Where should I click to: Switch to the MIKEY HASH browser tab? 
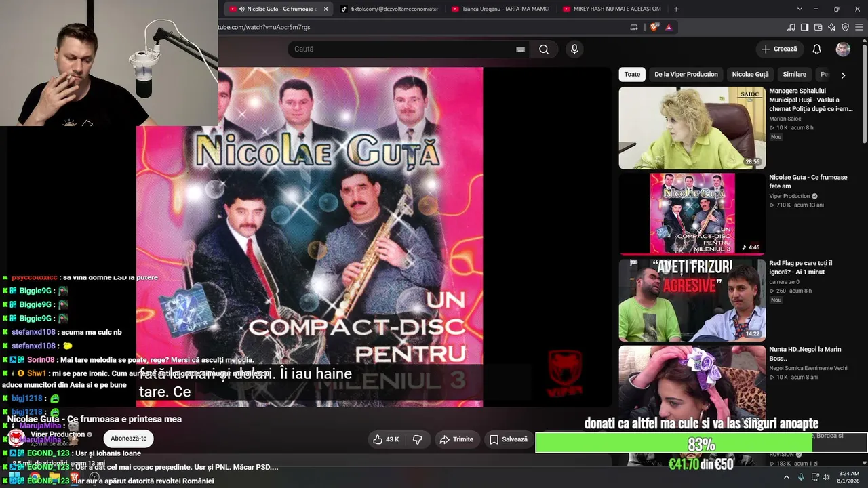[610, 9]
